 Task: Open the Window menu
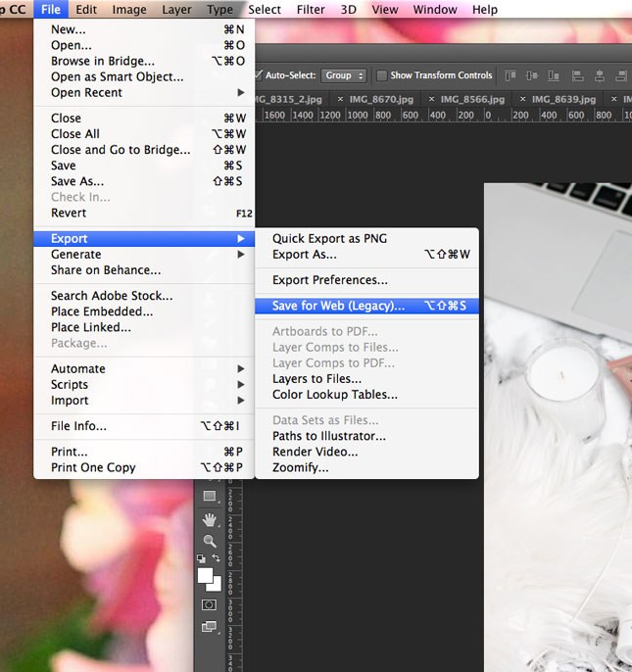pyautogui.click(x=435, y=9)
